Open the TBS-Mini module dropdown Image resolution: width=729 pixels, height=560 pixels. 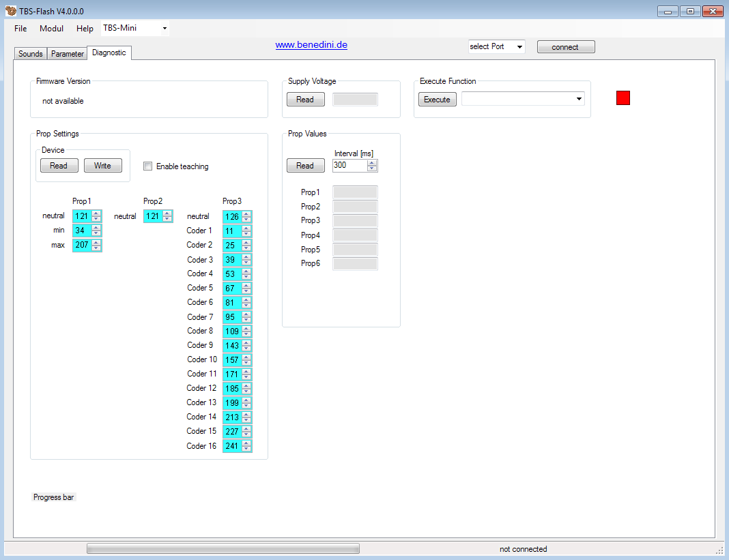point(165,29)
